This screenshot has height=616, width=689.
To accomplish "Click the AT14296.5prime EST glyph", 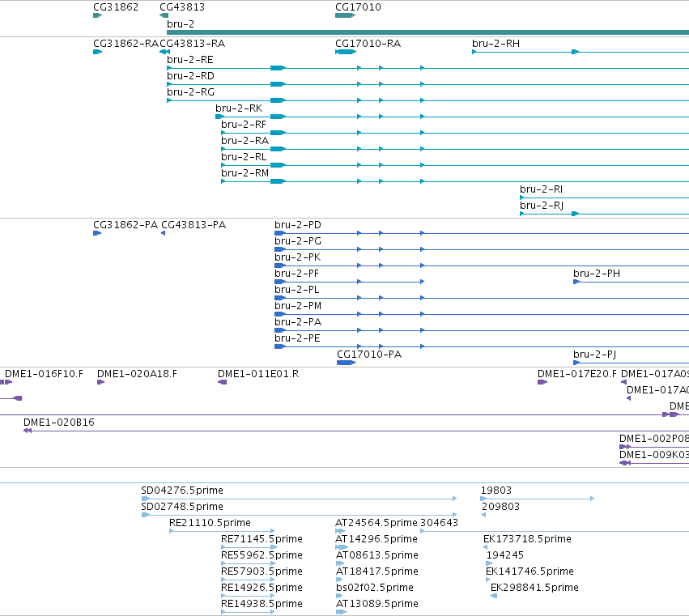I will 342,547.
